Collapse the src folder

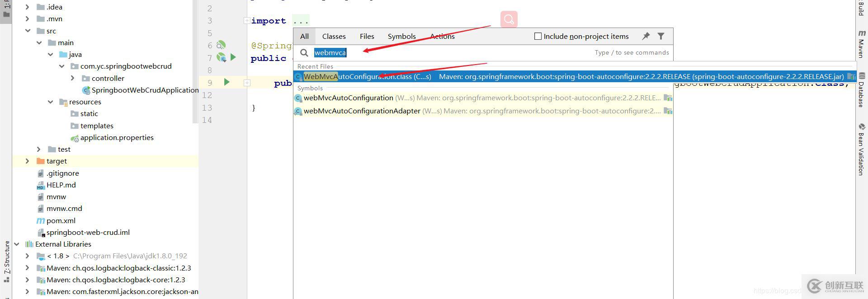(x=28, y=31)
